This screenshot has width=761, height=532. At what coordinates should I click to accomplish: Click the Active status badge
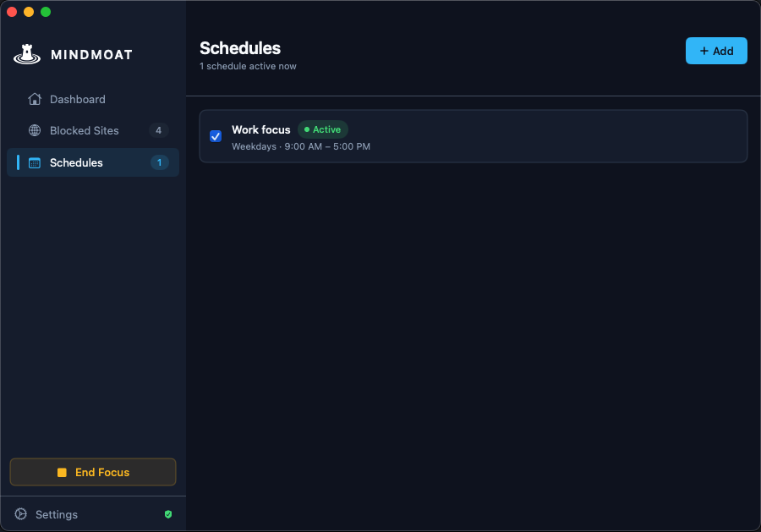pos(322,129)
